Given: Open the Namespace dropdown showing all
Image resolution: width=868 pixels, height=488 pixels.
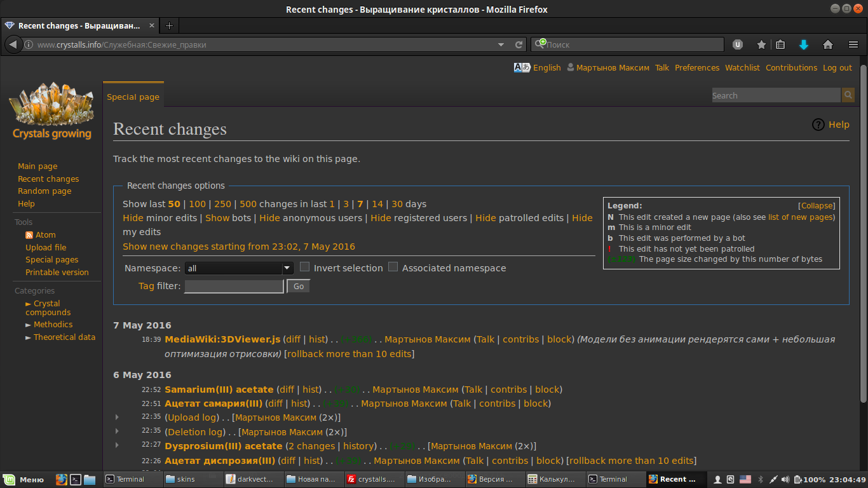Looking at the screenshot, I should coord(238,268).
